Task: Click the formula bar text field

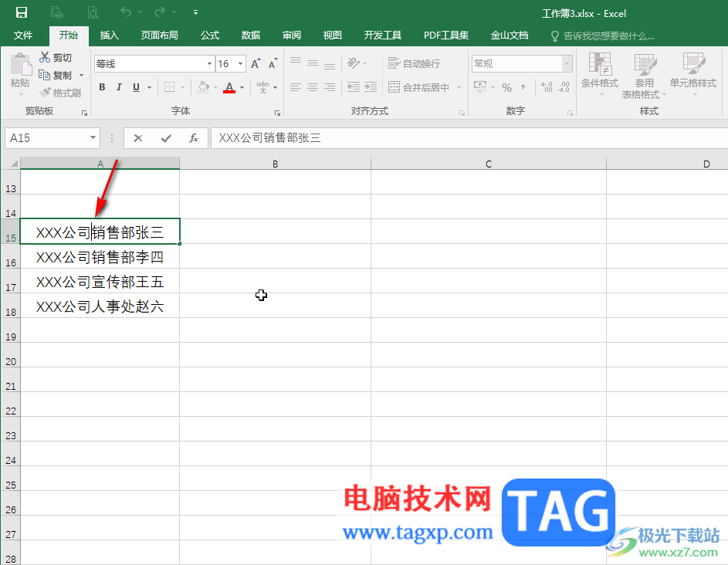Action: (469, 138)
